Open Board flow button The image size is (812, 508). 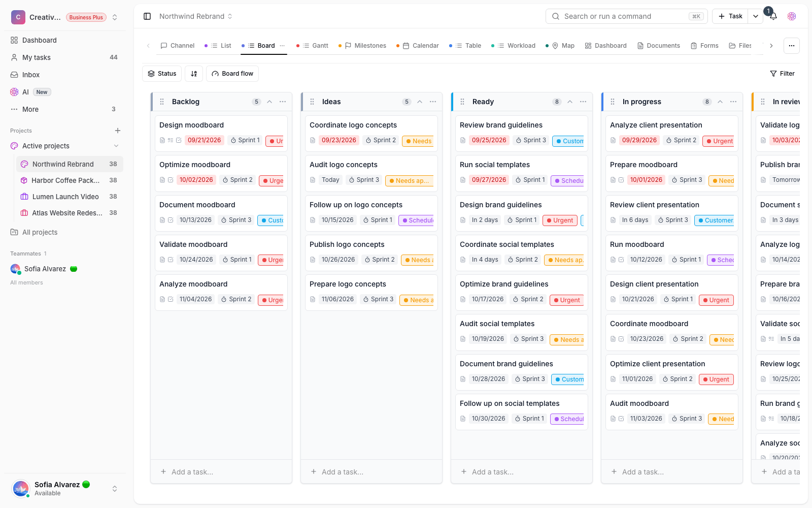(232, 74)
